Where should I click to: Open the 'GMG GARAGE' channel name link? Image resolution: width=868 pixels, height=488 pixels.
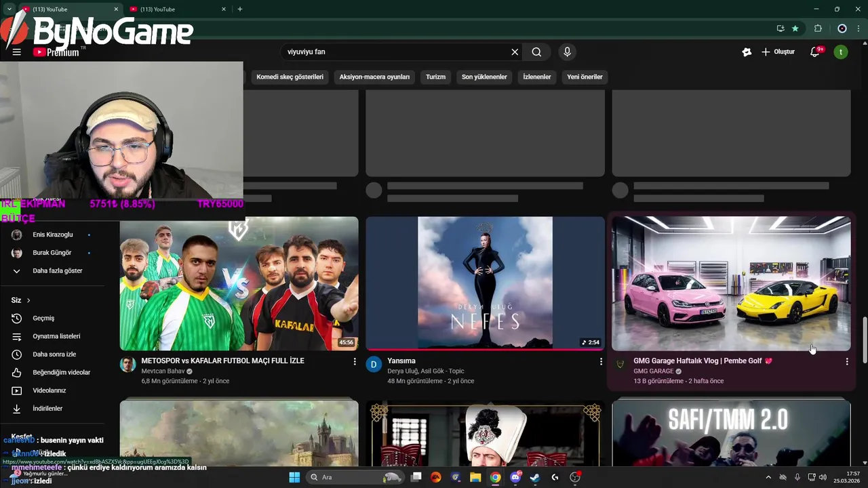(x=654, y=371)
